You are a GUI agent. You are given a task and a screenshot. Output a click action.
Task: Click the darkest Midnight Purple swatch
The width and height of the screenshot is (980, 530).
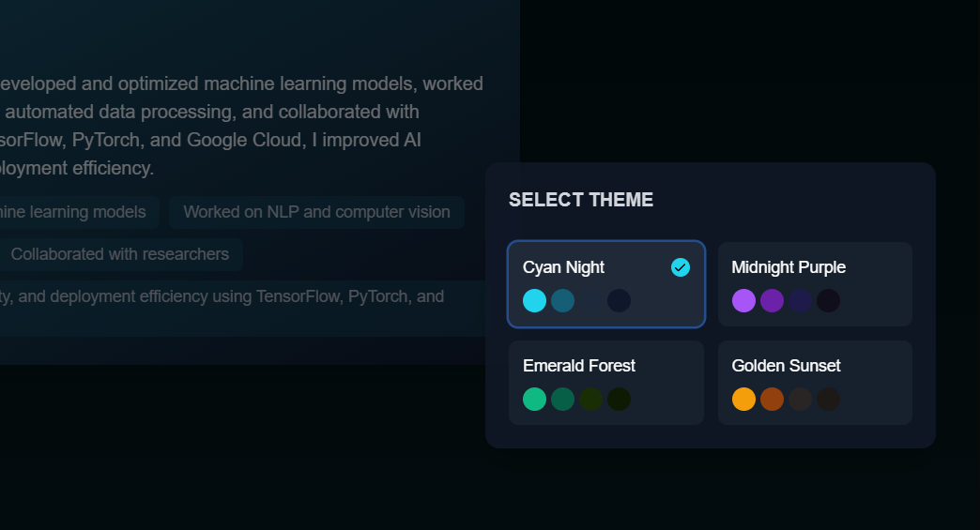(828, 300)
